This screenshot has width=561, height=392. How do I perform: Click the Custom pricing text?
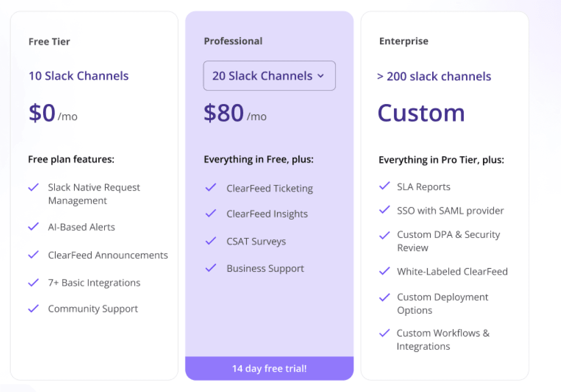421,113
